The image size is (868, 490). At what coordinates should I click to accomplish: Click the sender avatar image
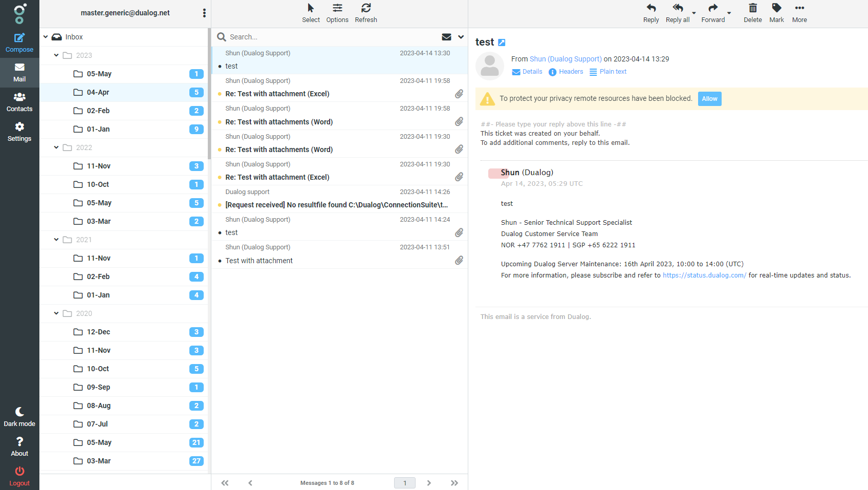pyautogui.click(x=490, y=66)
